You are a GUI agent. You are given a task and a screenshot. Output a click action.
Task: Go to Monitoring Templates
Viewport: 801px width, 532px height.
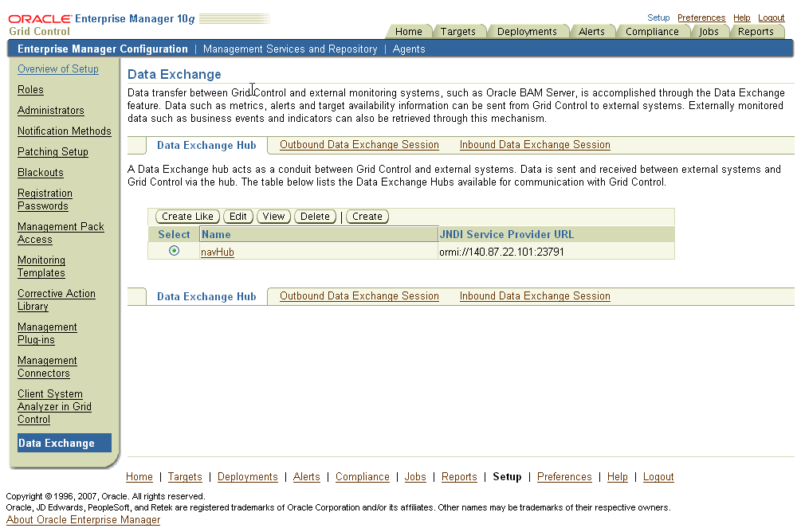click(x=41, y=267)
